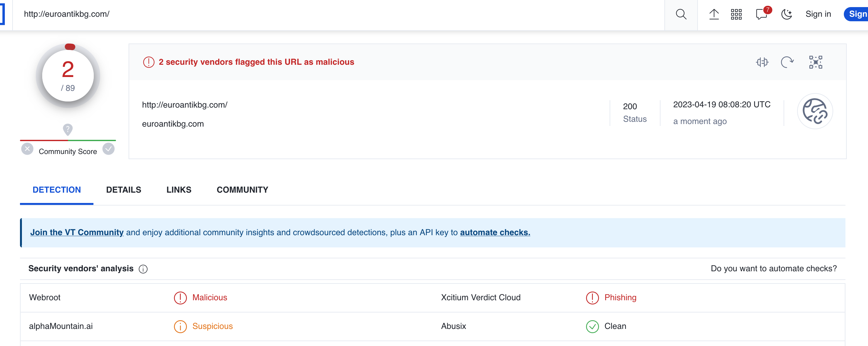The image size is (868, 346).
Task: Click Do you want to automate checks?
Action: tap(774, 268)
